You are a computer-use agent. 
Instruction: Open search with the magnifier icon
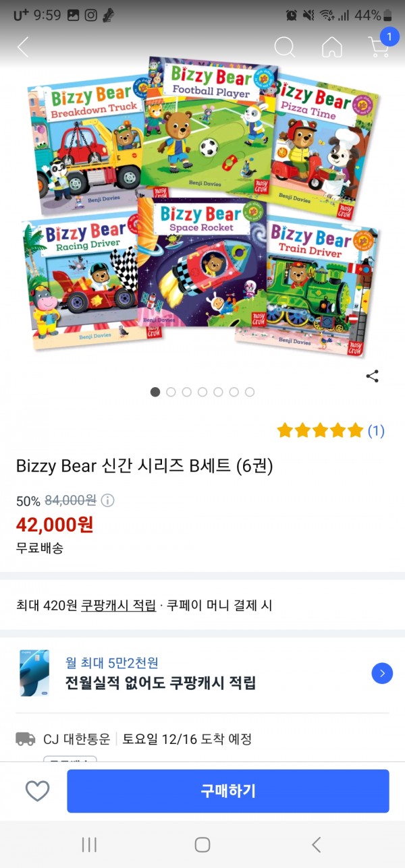pos(285,47)
